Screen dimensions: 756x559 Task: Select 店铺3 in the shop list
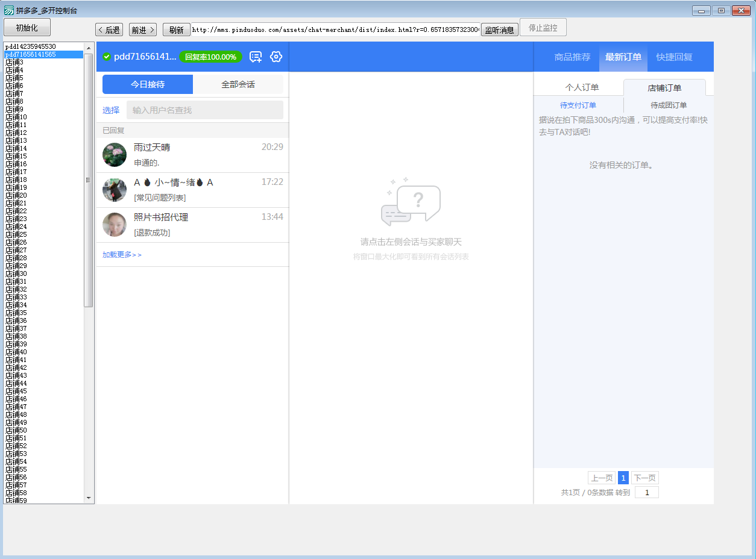(43, 62)
